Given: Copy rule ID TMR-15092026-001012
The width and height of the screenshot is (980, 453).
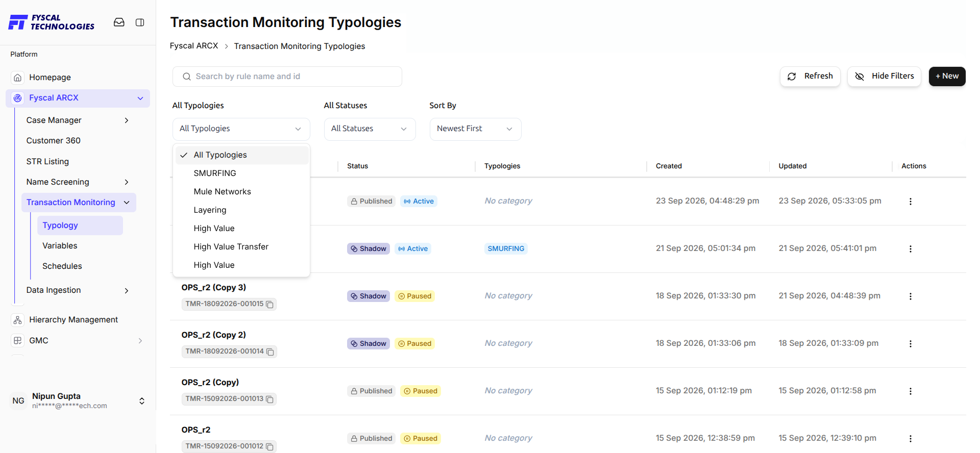Looking at the screenshot, I should pyautogui.click(x=270, y=447).
